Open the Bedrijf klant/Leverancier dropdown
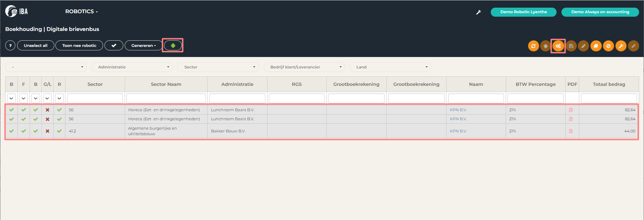This screenshot has width=644, height=220. point(304,67)
